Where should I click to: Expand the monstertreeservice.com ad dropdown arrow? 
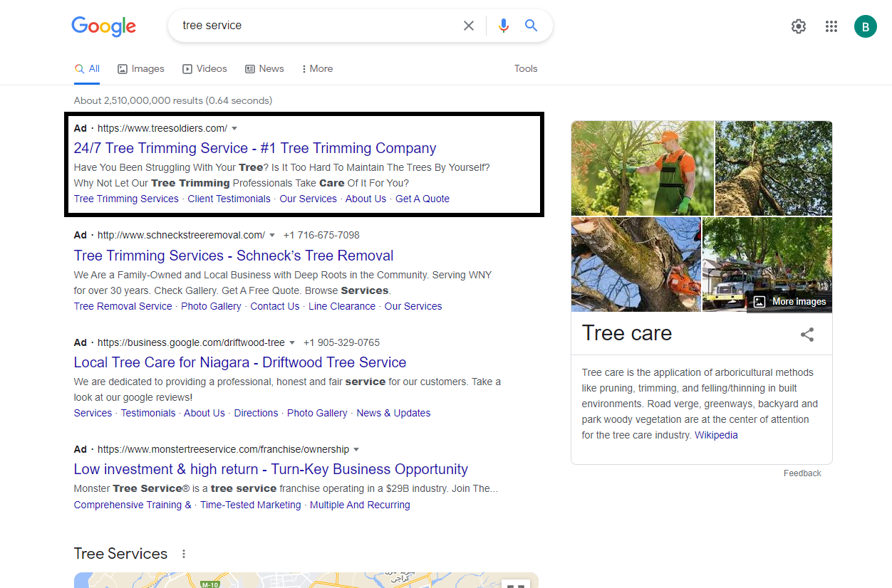356,449
